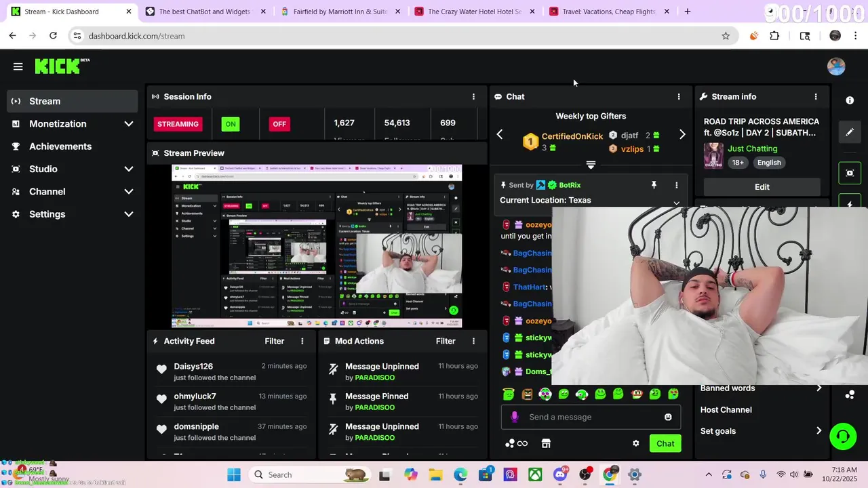Open the user profile avatar menu

pos(836,66)
